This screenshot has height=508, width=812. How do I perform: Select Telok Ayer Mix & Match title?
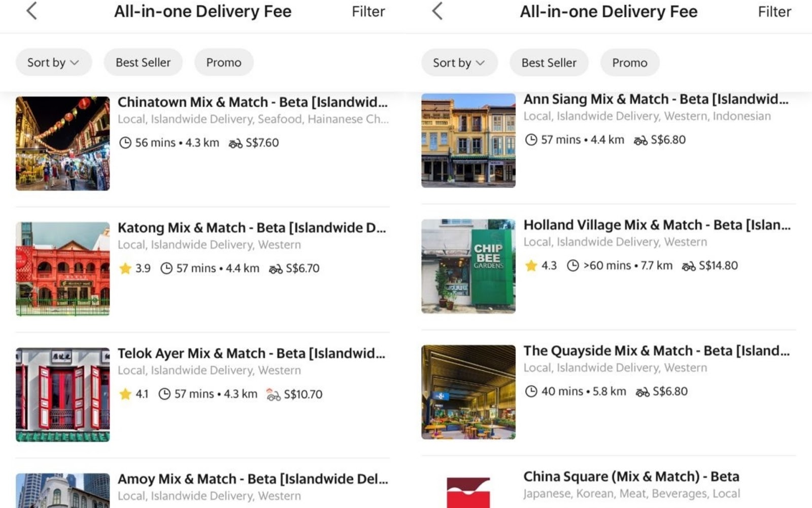(251, 353)
